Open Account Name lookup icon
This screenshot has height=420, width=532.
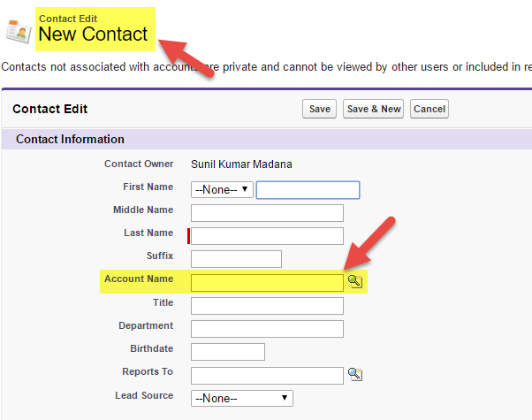(354, 282)
